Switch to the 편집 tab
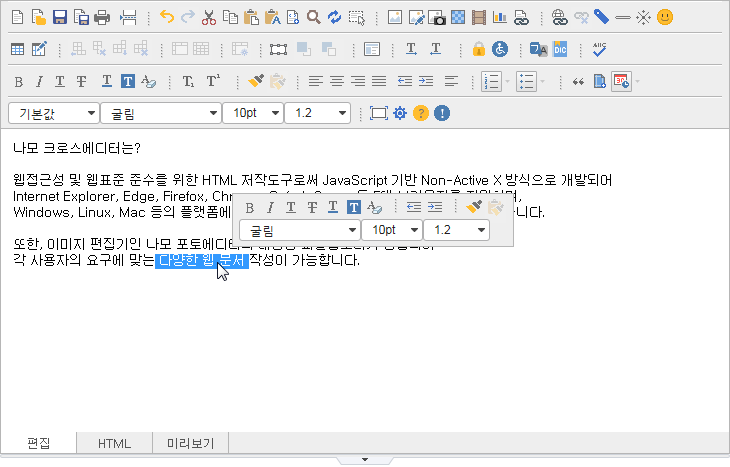 tap(38, 443)
